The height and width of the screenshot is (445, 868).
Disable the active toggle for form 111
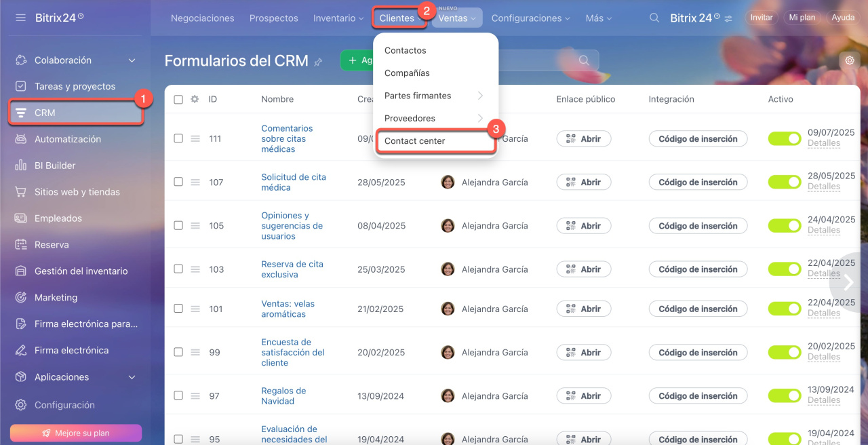(x=785, y=138)
